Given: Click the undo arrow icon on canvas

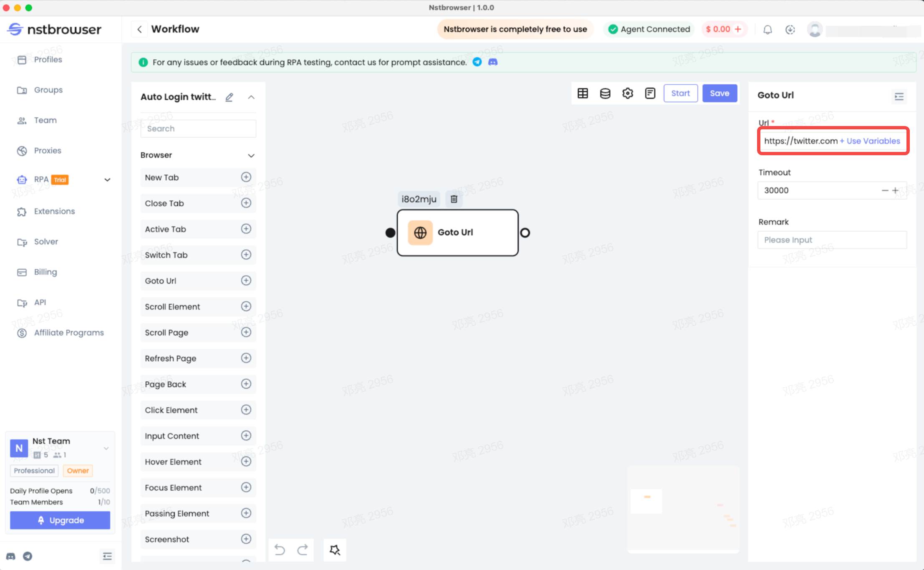Looking at the screenshot, I should pyautogui.click(x=279, y=550).
